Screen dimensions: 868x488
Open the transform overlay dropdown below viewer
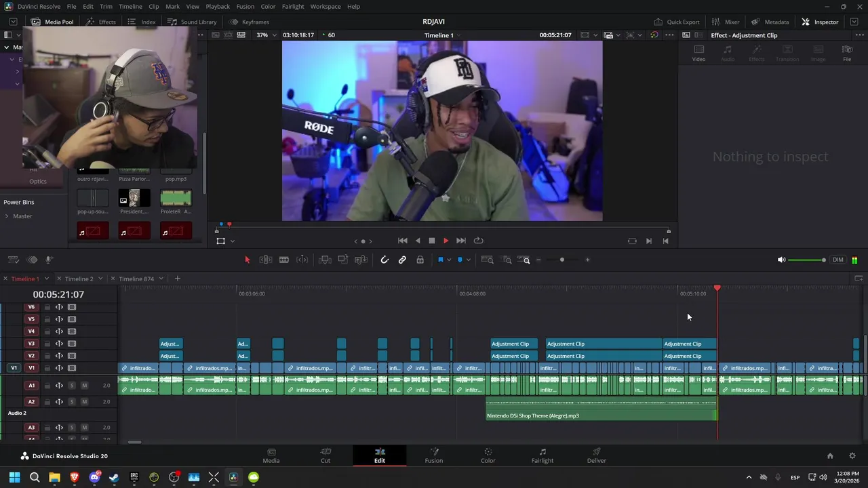tap(232, 241)
